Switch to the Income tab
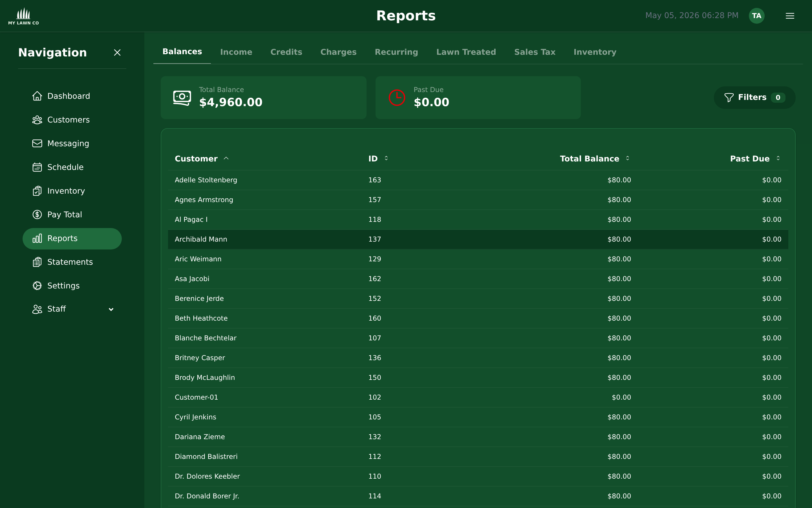The width and height of the screenshot is (812, 508). (x=236, y=52)
